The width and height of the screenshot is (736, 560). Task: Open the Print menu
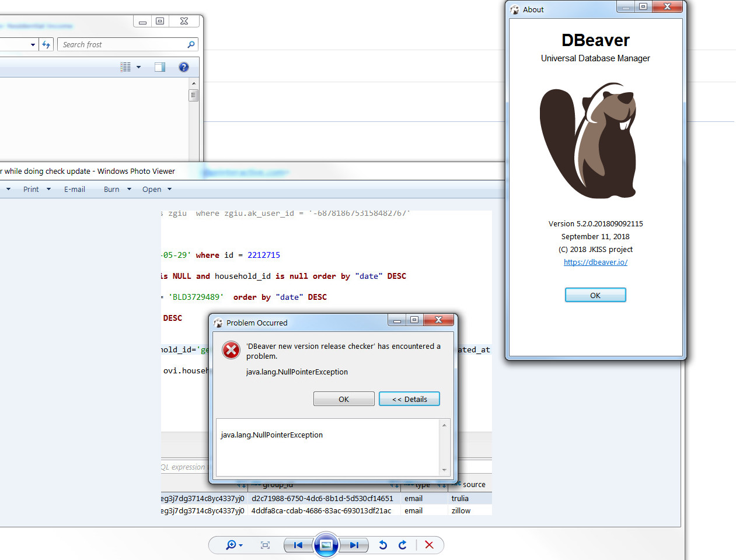pos(31,189)
